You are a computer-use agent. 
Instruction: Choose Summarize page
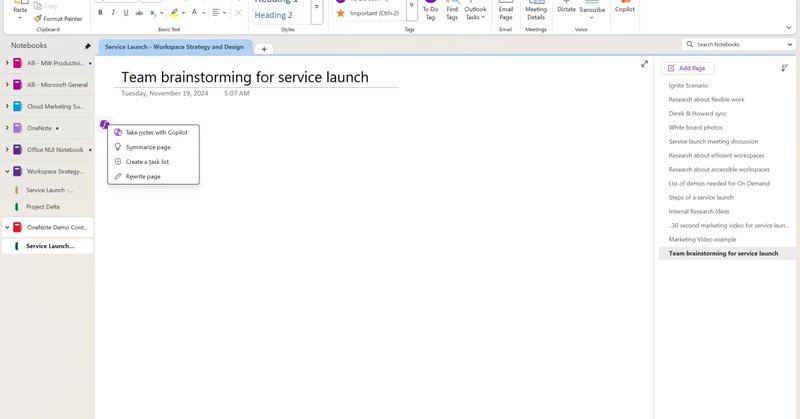point(153,147)
